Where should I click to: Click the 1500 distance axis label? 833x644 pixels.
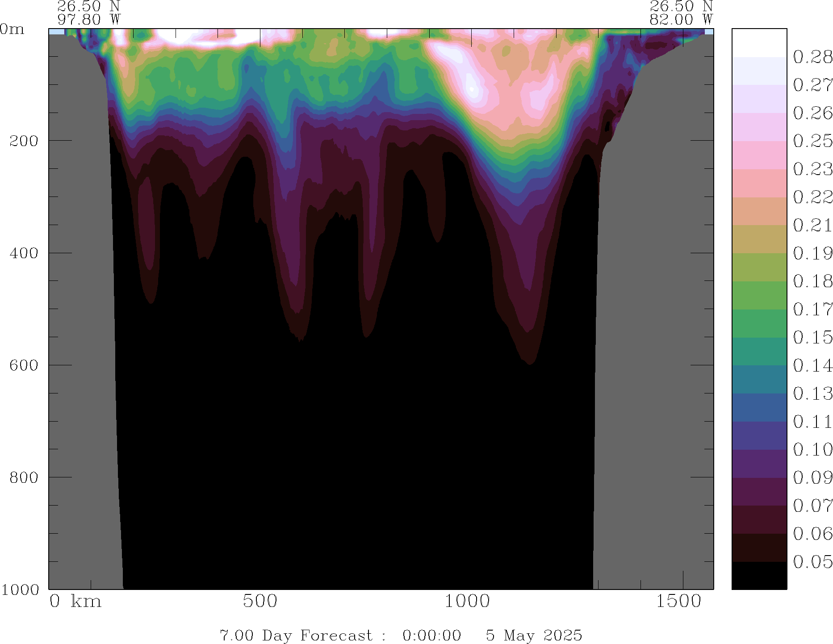coord(678,601)
